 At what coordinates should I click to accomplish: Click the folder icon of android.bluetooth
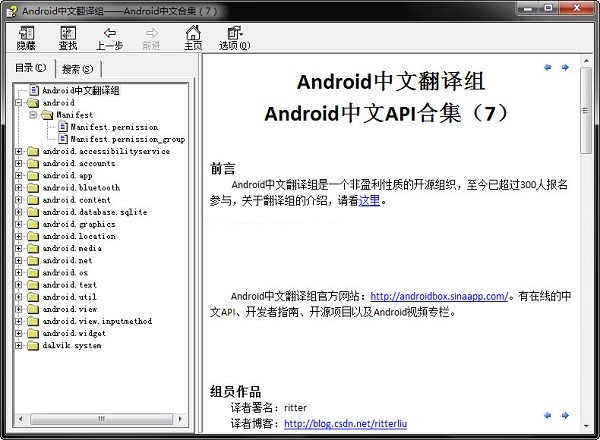(x=33, y=187)
